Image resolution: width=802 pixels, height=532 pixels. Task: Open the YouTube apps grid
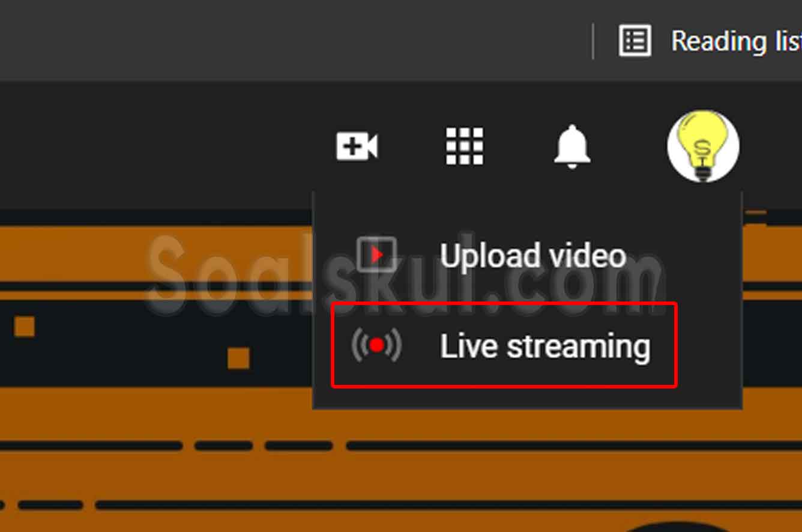(464, 147)
